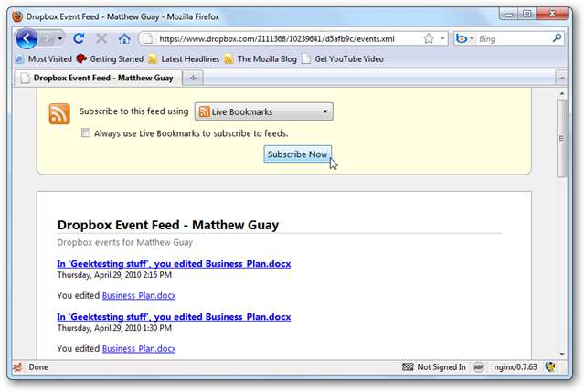Open the Live Bookmarks feed reader dropdown
The image size is (585, 392).
(x=264, y=111)
